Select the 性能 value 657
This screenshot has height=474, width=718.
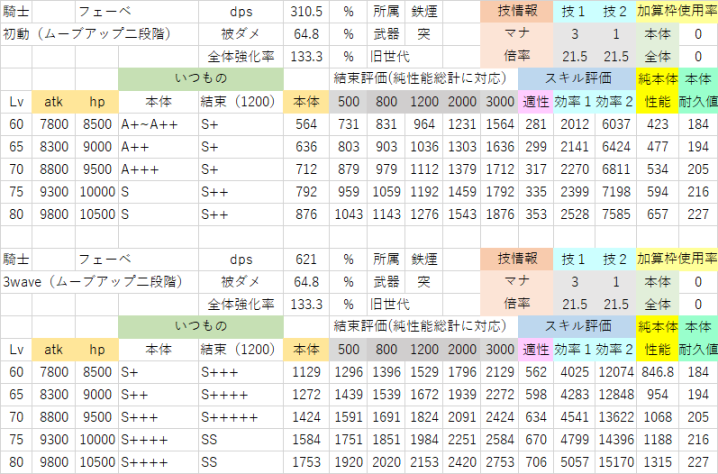click(657, 214)
